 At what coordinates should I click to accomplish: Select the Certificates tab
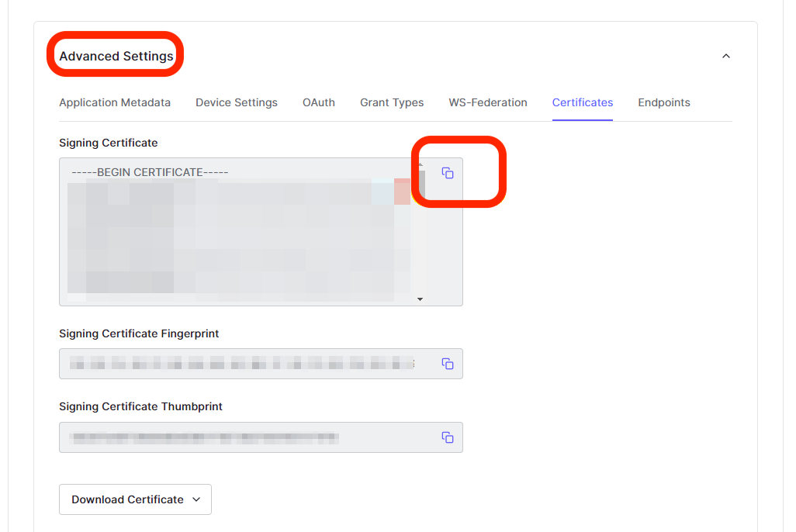[x=583, y=102]
